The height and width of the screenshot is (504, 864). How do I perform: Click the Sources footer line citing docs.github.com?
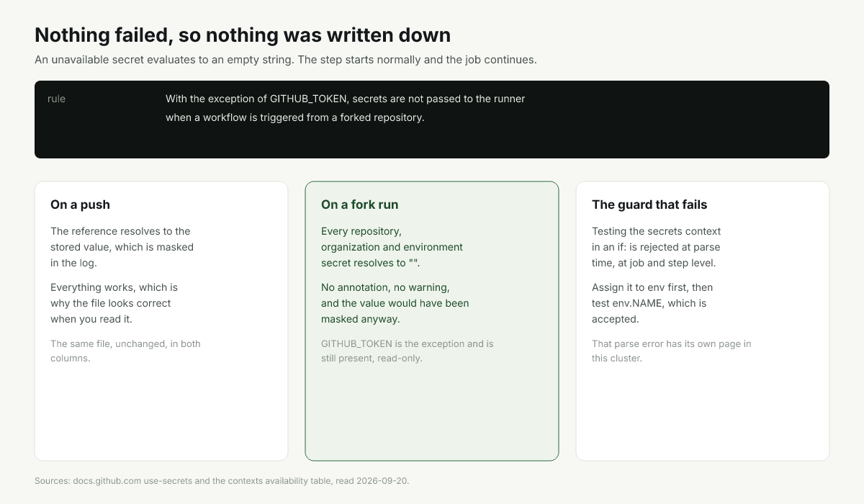click(x=222, y=480)
